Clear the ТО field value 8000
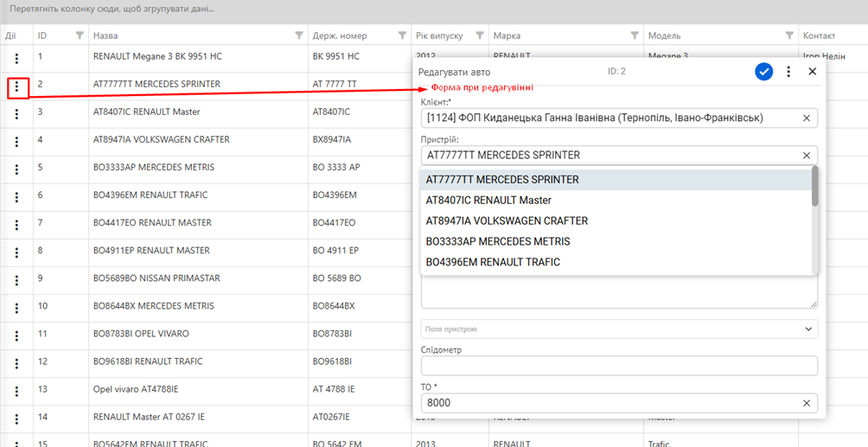 pos(807,403)
